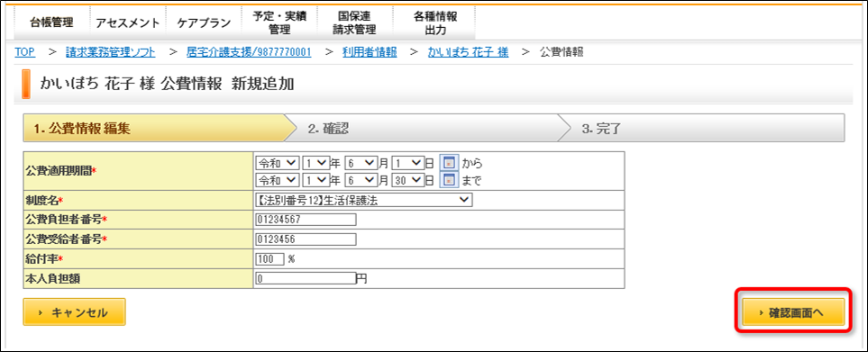
Task: Open start date day dropdown showing 1
Action: 407,163
